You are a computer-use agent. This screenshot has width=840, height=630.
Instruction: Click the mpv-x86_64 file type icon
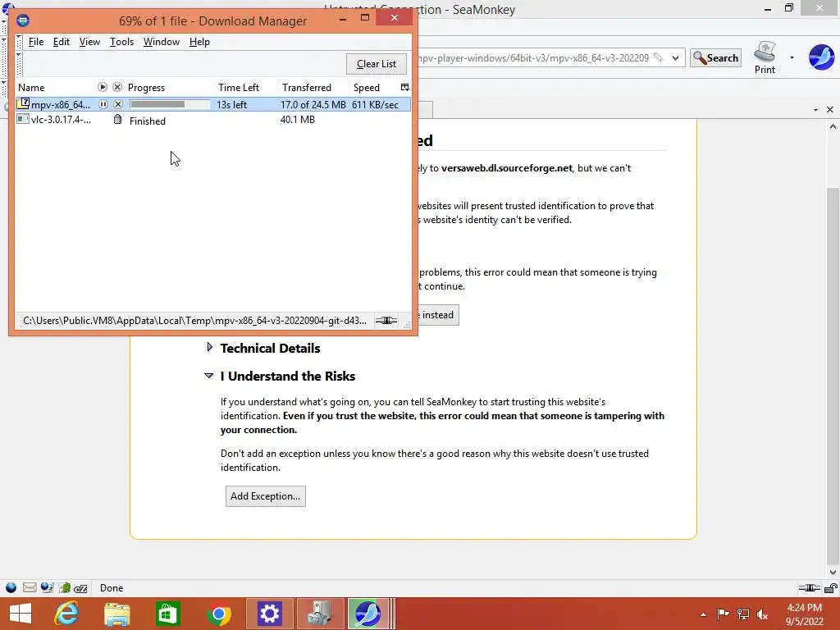click(x=23, y=104)
